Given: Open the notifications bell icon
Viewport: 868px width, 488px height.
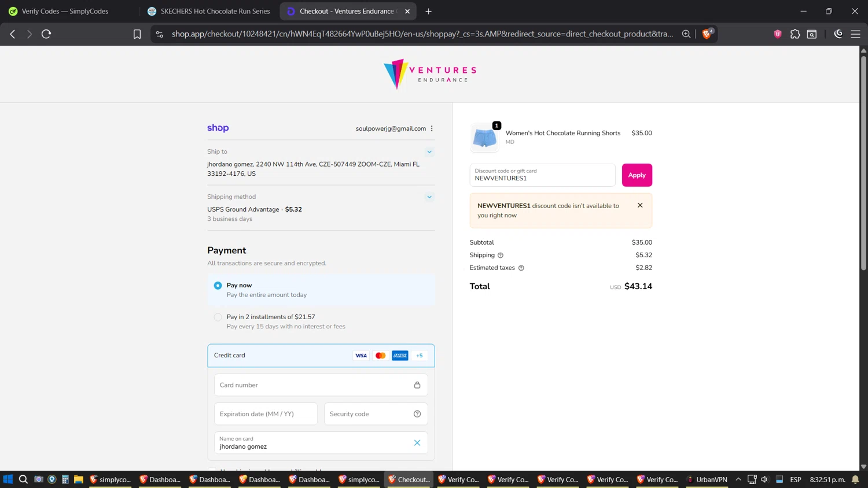Looking at the screenshot, I should 855,479.
